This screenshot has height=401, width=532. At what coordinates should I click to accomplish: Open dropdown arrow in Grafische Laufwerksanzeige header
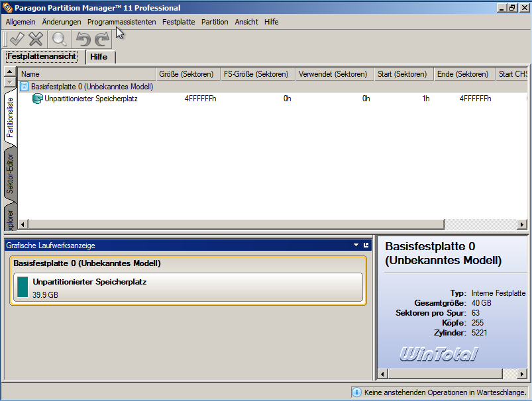tap(356, 245)
